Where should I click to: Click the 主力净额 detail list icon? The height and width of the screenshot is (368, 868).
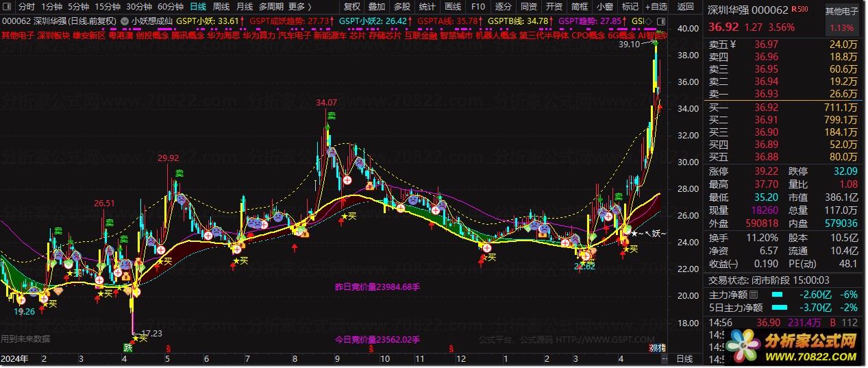754,295
